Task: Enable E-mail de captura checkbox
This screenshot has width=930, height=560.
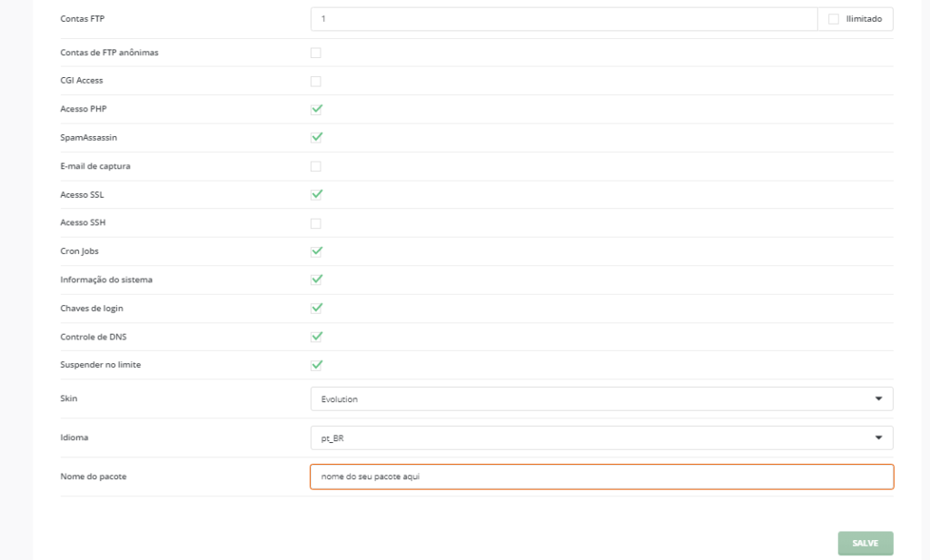Action: (x=316, y=166)
